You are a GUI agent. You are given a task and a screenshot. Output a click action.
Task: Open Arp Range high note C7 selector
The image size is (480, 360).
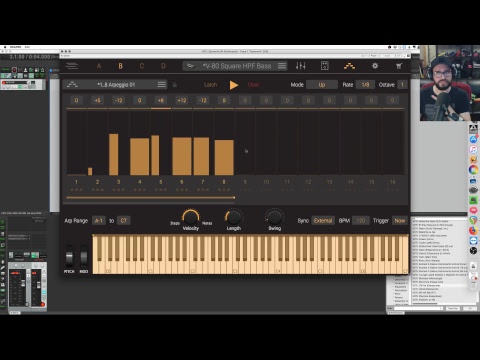(124, 221)
